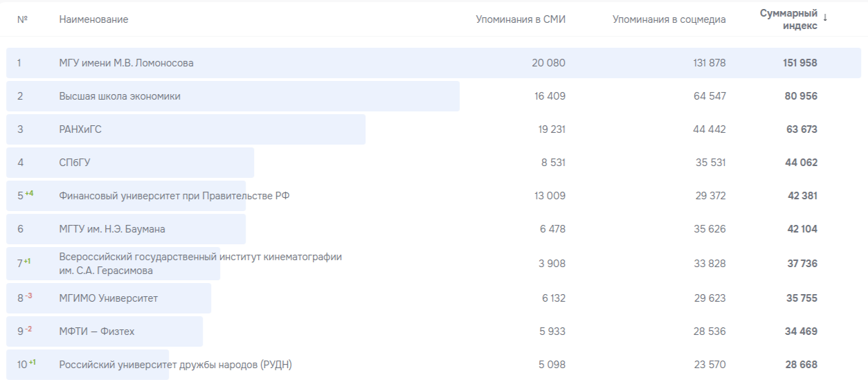Screen dimensions: 868x382
Task: Click the -3 rank change badge
Action: pos(29,296)
